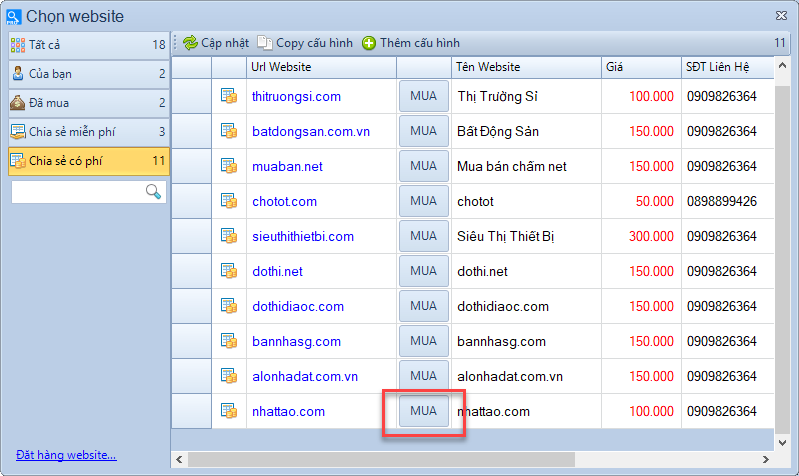Screen dimensions: 799x476
Task: Click the Cập nhật refresh icon
Action: 190,43
